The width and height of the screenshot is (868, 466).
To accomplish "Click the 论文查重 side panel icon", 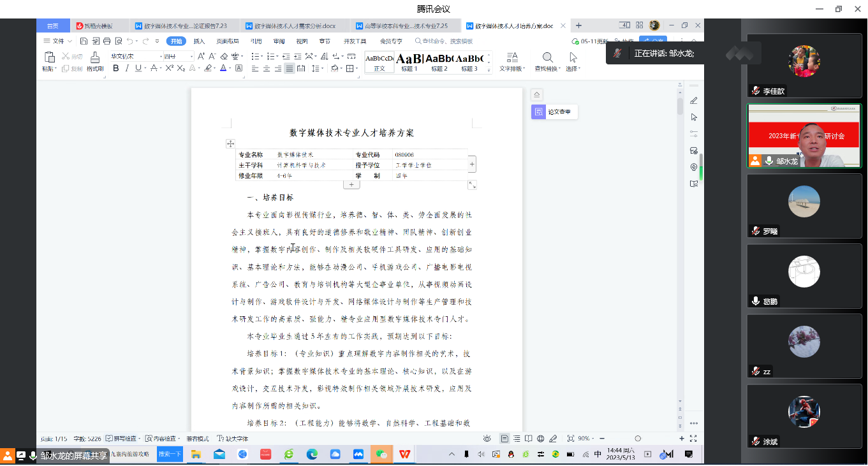I will 539,112.
